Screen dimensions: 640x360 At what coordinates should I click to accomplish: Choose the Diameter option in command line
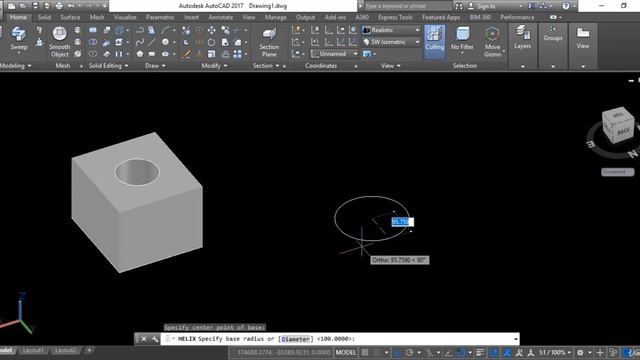(x=296, y=339)
